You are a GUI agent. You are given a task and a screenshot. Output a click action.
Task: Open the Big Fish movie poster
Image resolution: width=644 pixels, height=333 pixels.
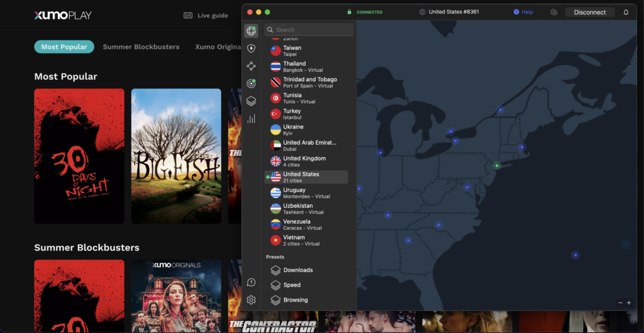[176, 156]
